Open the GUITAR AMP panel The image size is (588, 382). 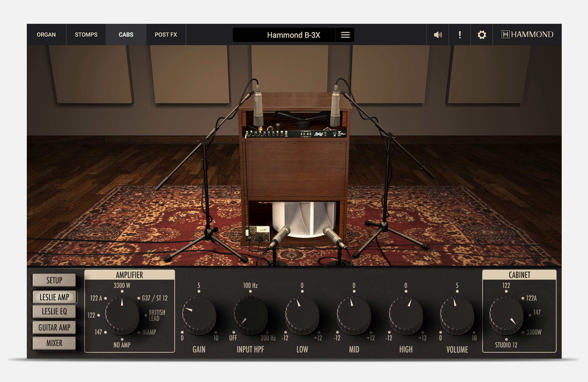[54, 328]
